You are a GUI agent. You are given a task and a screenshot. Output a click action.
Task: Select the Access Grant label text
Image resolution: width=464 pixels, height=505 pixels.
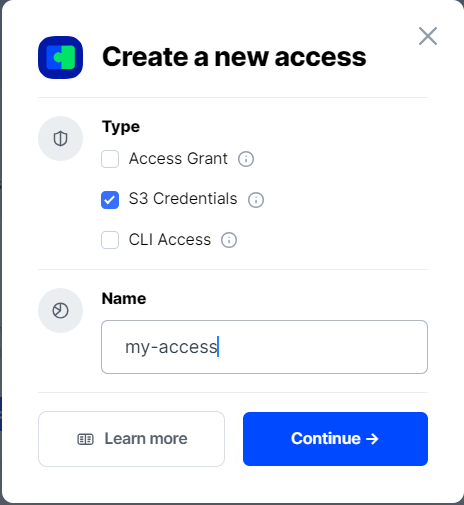click(178, 159)
